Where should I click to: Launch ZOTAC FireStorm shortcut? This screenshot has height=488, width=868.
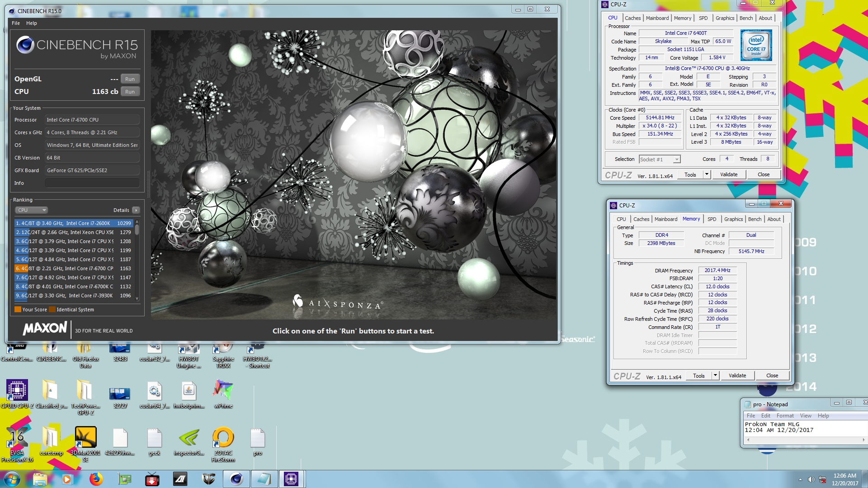(x=223, y=444)
